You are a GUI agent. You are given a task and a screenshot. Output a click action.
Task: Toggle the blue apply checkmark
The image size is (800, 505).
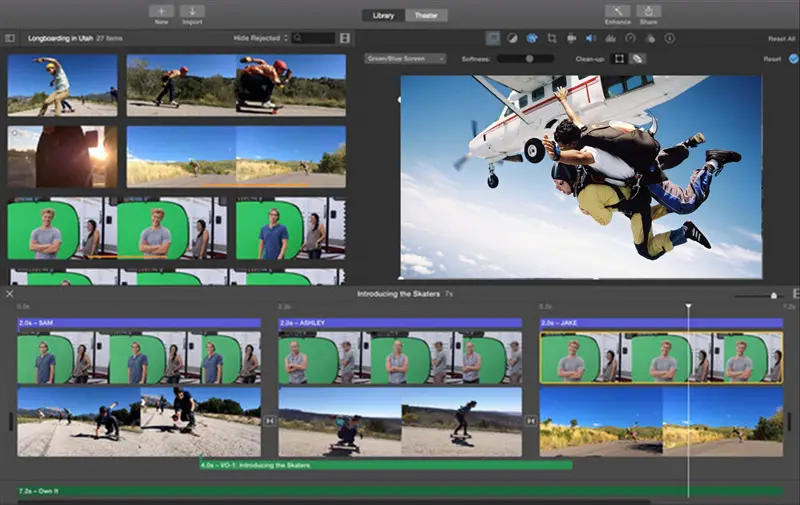(793, 59)
